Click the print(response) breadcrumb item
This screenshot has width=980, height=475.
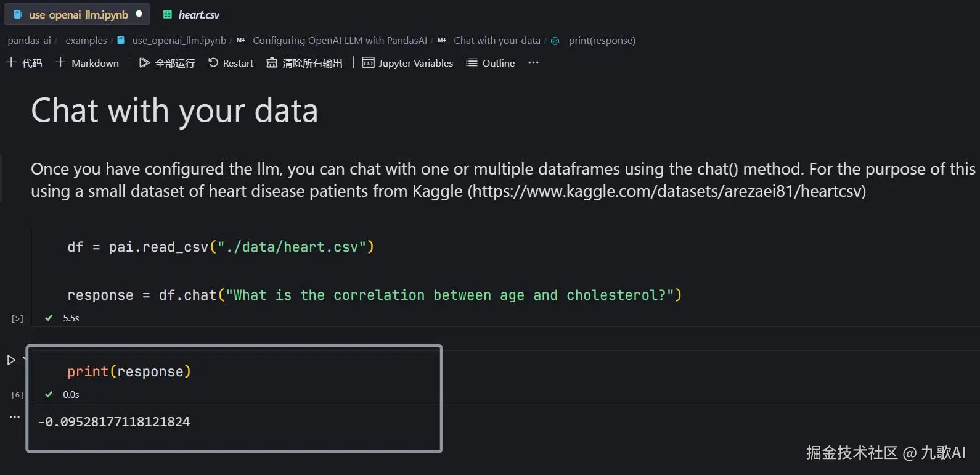point(602,41)
